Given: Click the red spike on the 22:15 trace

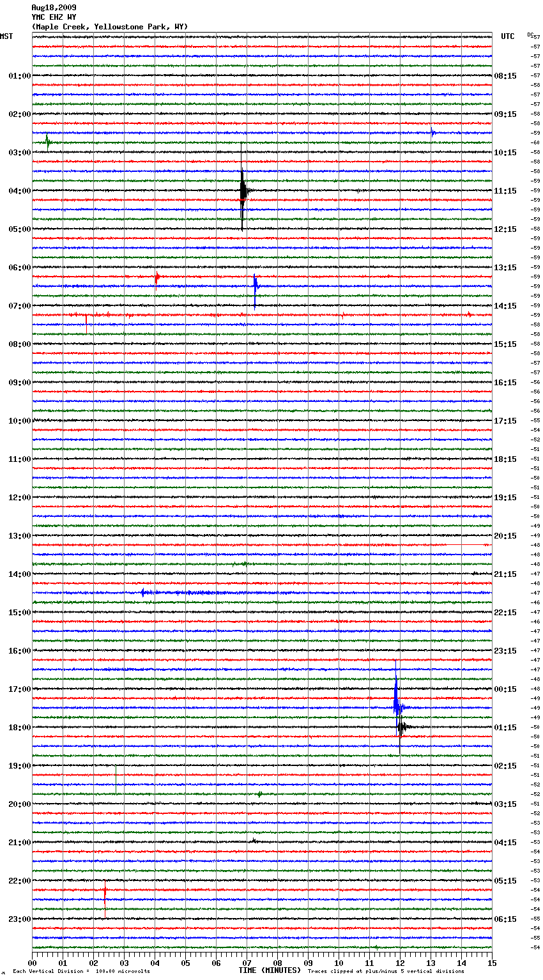Looking at the screenshot, I should click(x=105, y=898).
